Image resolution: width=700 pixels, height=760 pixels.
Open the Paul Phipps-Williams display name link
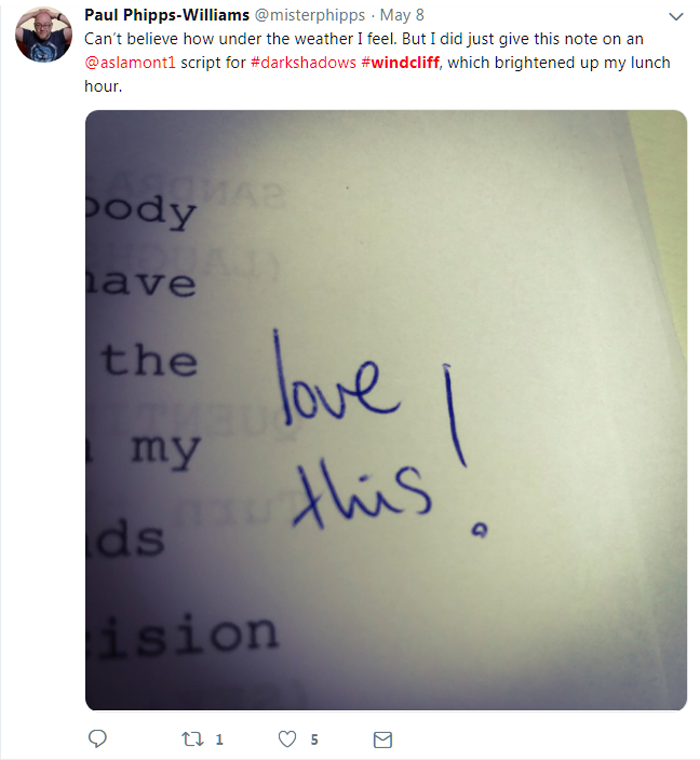tap(167, 15)
